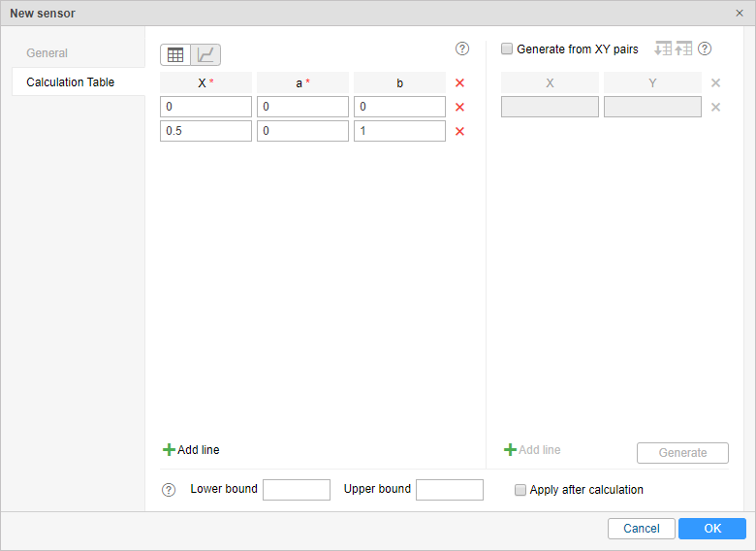Open help icon beside Lower bound
The height and width of the screenshot is (551, 756).
click(169, 490)
